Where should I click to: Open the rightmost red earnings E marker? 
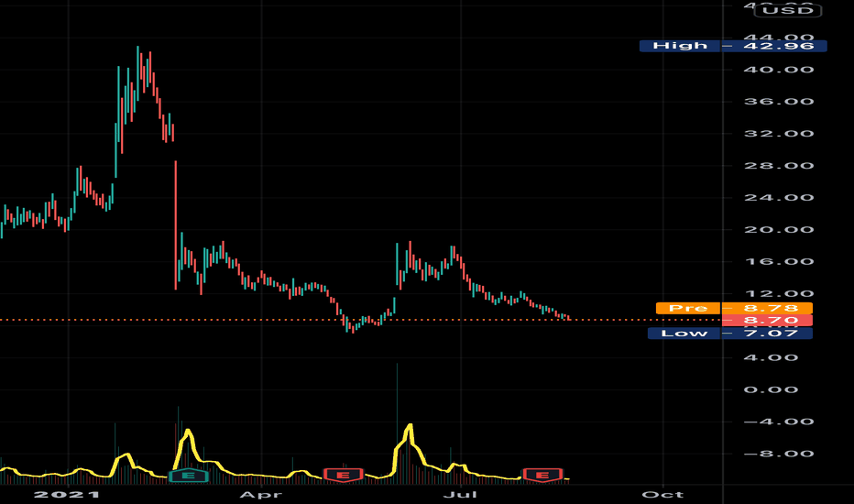click(542, 476)
